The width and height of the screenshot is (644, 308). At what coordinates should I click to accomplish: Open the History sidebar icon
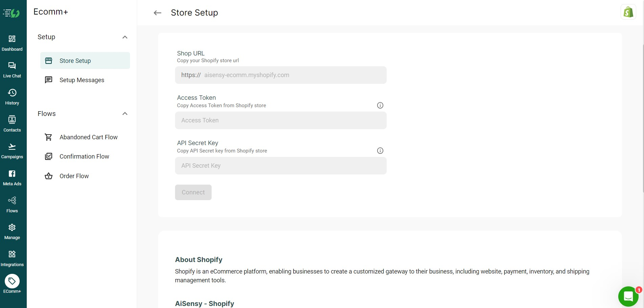click(12, 97)
